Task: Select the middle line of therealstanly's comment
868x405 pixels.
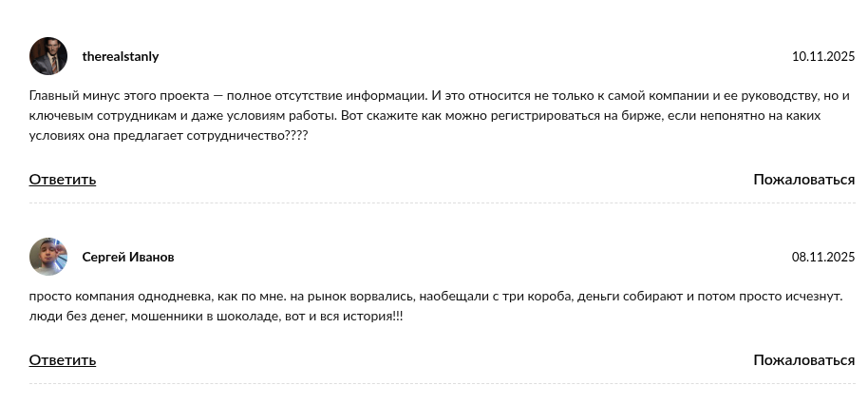Action: 425,116
